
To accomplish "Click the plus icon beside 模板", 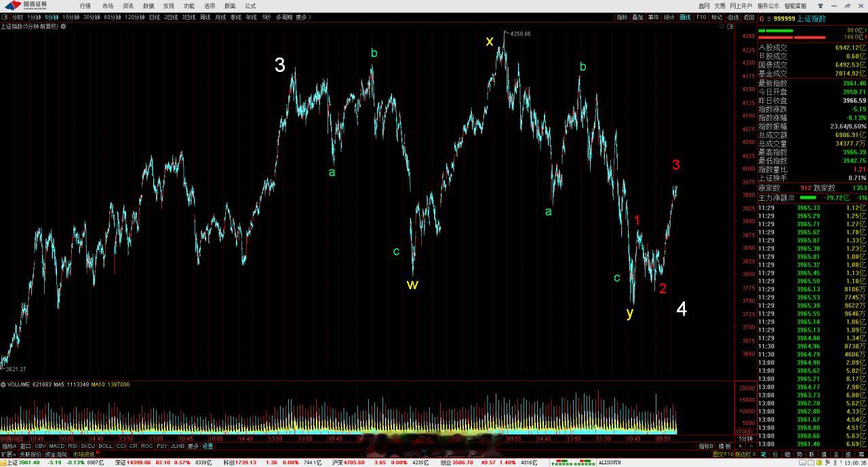I will (x=740, y=446).
